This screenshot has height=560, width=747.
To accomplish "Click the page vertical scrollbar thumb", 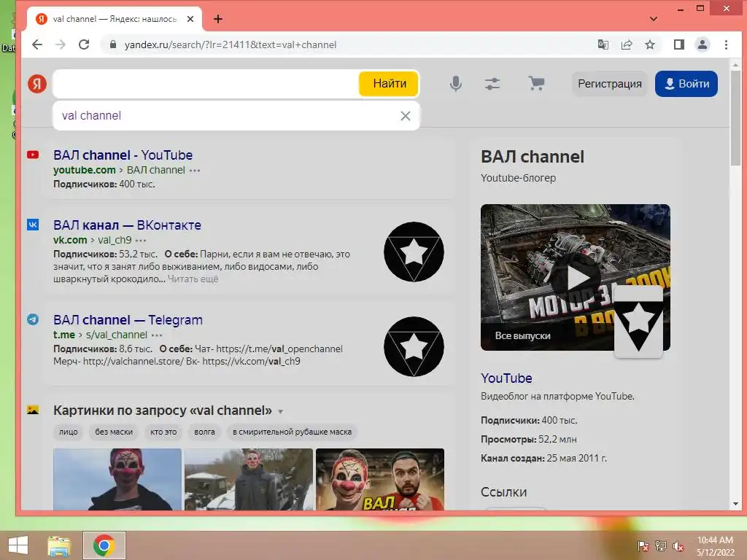I will point(735,119).
